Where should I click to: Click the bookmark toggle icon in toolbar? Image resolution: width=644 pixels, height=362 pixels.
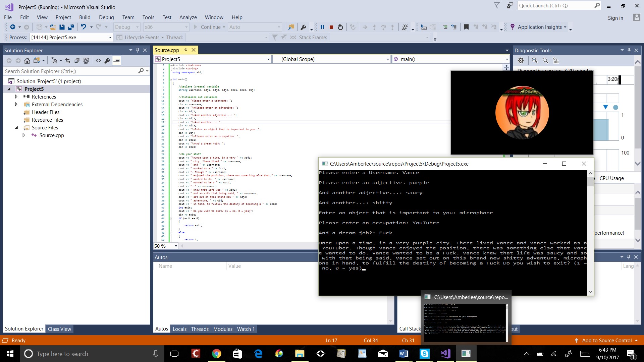(466, 27)
